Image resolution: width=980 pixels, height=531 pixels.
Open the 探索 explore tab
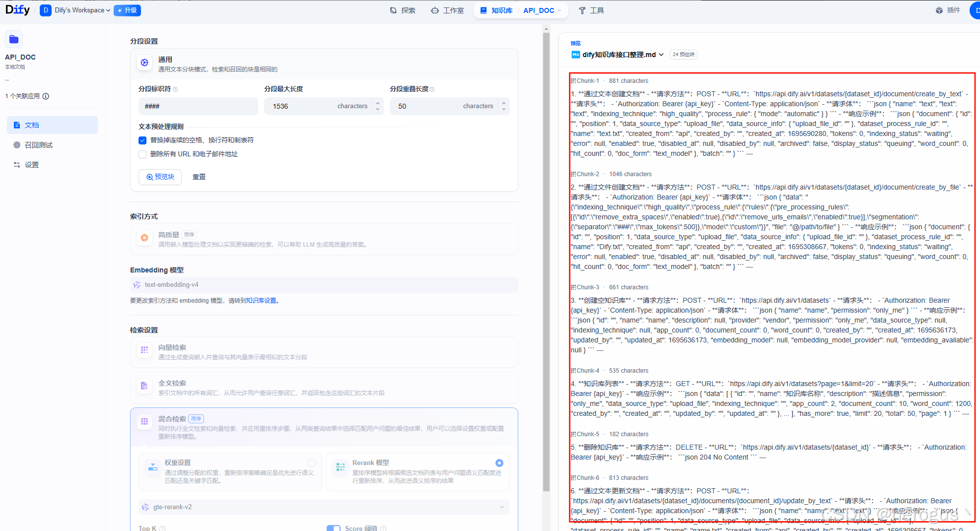(403, 10)
